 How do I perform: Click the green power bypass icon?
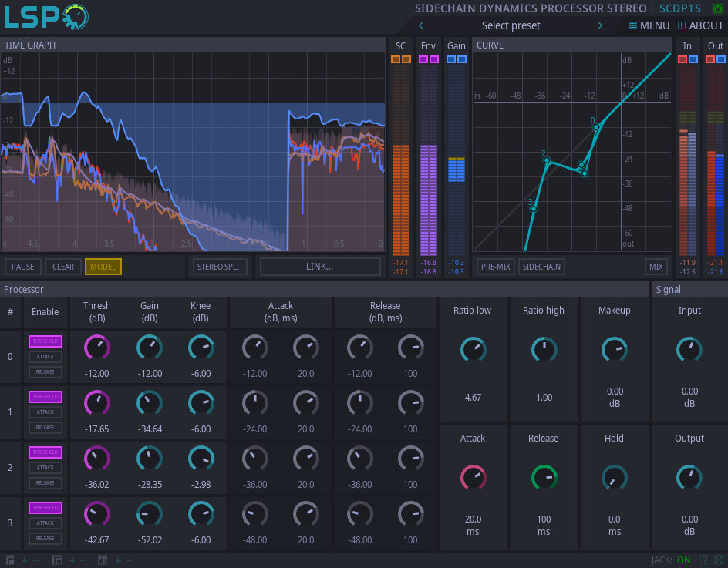pyautogui.click(x=718, y=8)
